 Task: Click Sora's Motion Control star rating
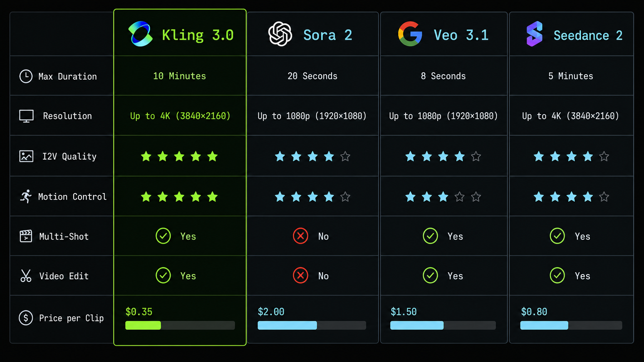pos(312,197)
